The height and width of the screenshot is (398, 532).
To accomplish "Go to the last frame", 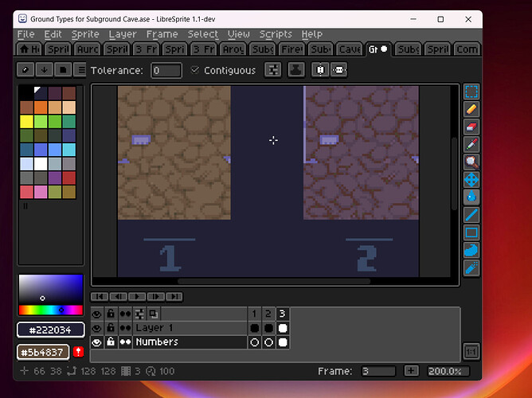I will pyautogui.click(x=174, y=297).
